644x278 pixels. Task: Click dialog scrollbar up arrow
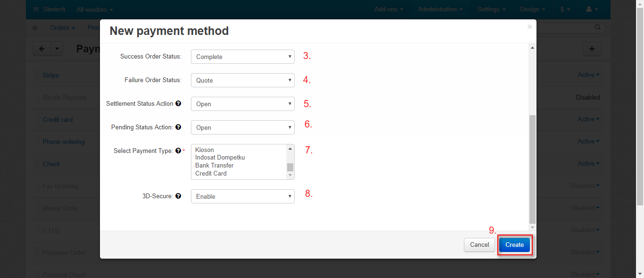tap(532, 48)
